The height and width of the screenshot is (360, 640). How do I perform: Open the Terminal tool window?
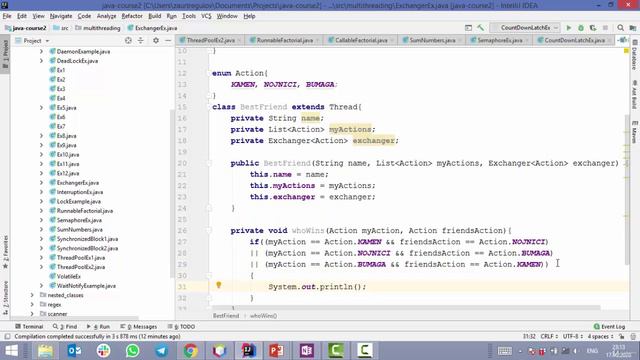click(x=29, y=327)
